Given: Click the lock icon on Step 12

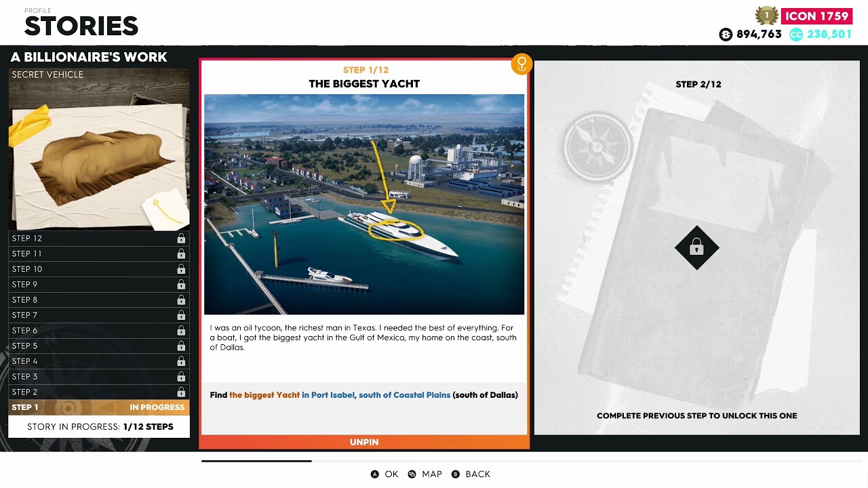Looking at the screenshot, I should [x=181, y=239].
